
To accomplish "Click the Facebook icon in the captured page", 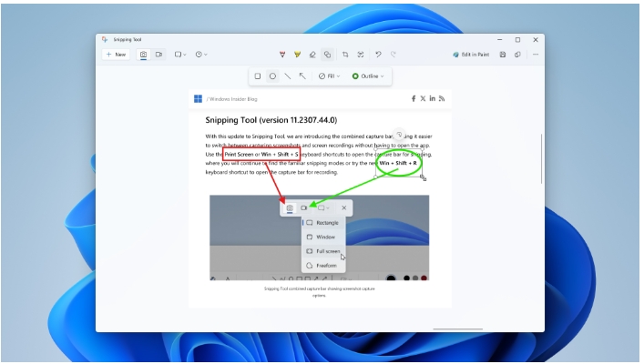I will (414, 98).
